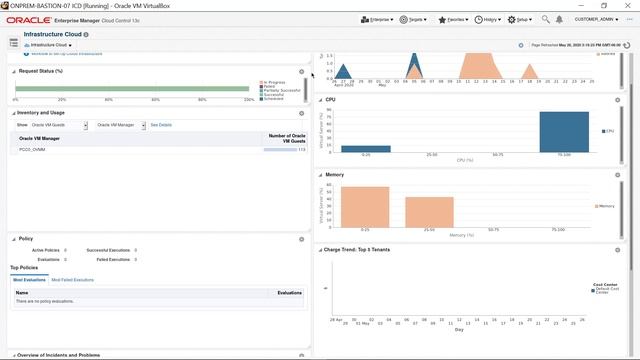Collapse the Policy section

pos(14,239)
